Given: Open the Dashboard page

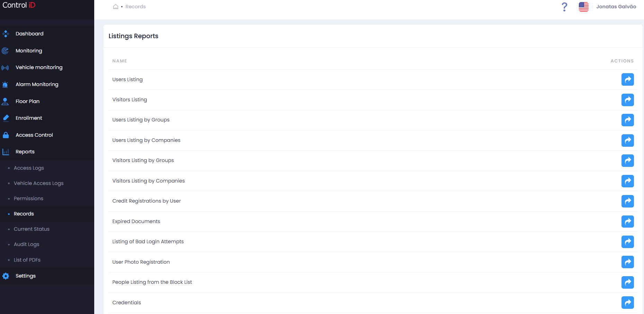Looking at the screenshot, I should [29, 34].
